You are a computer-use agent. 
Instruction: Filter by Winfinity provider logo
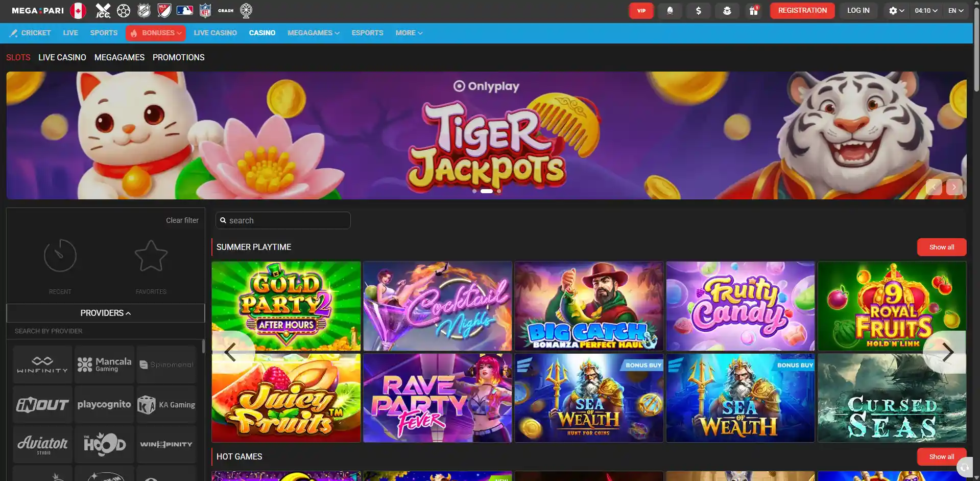[42, 364]
